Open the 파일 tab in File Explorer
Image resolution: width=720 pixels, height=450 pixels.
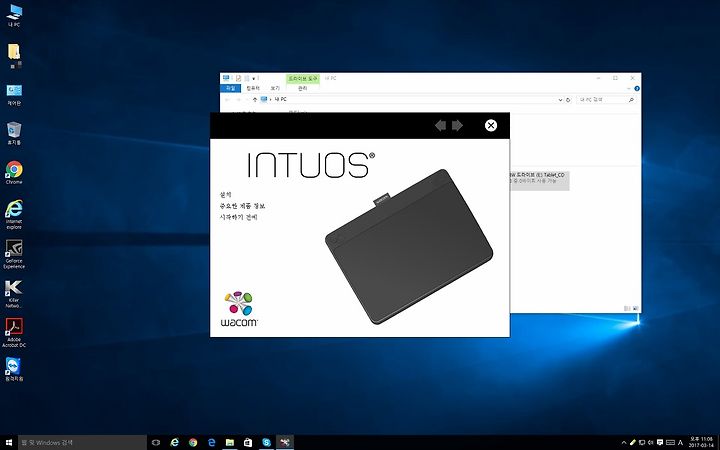(231, 88)
